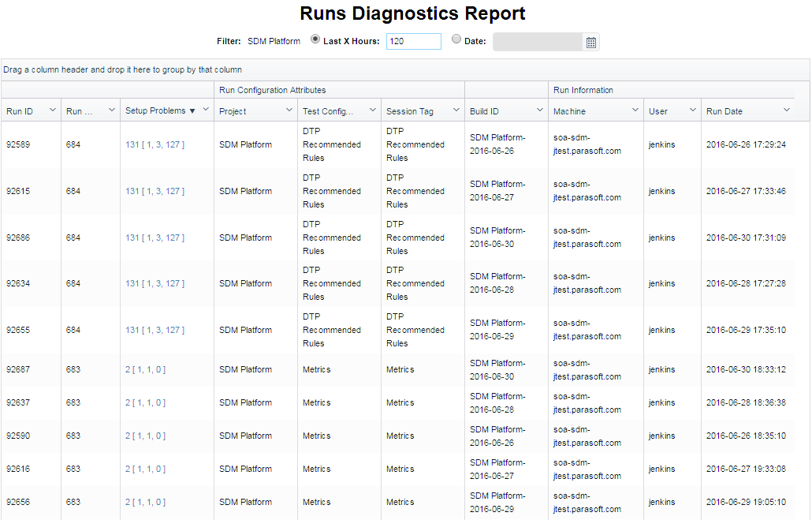The image size is (812, 520).
Task: Open setup problems link for run 92637
Action: pos(146,403)
